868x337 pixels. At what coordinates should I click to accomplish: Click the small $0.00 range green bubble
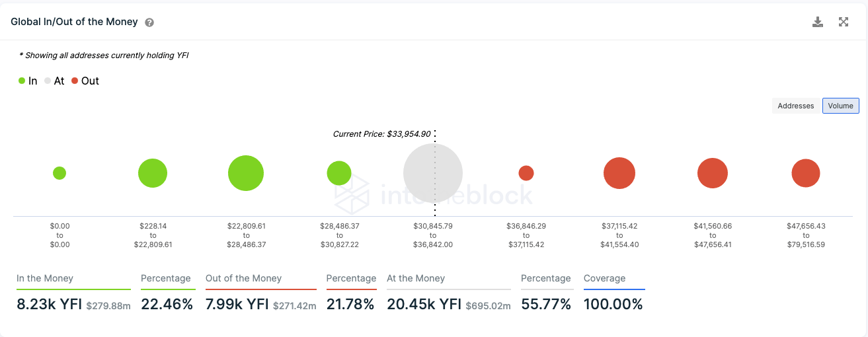point(59,173)
